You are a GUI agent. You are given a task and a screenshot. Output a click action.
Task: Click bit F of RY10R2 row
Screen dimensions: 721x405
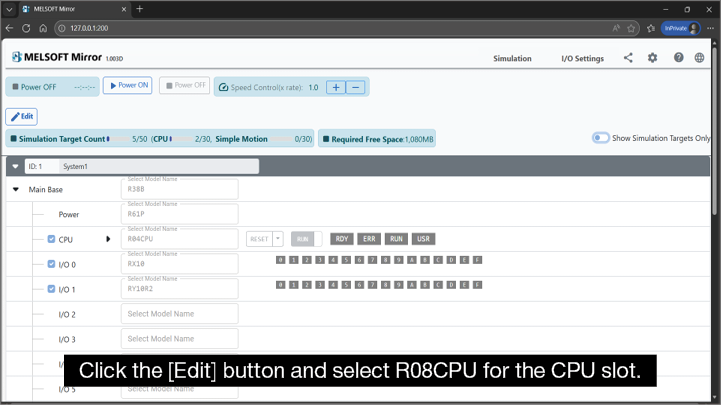pos(478,285)
